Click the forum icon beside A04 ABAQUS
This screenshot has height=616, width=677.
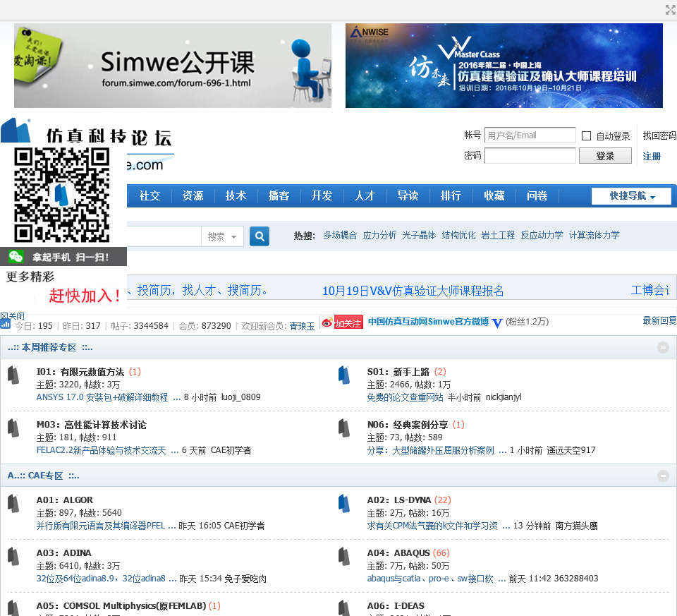[x=344, y=557]
